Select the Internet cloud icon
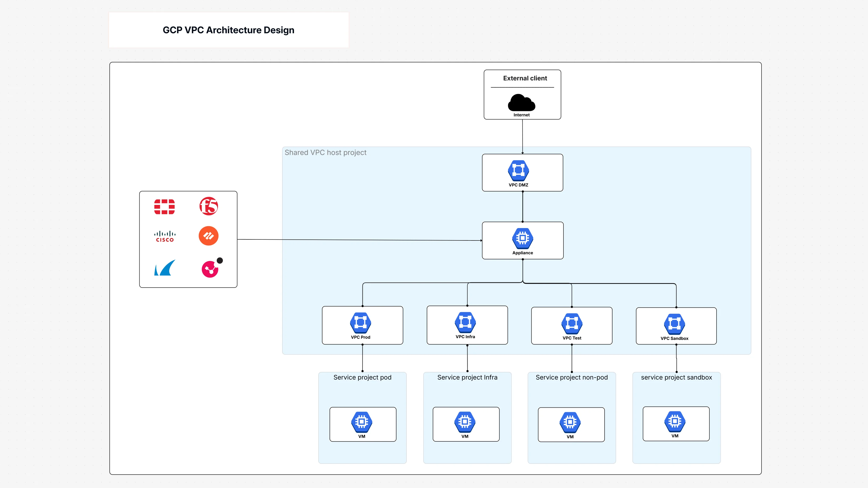This screenshot has width=868, height=488. (x=522, y=103)
